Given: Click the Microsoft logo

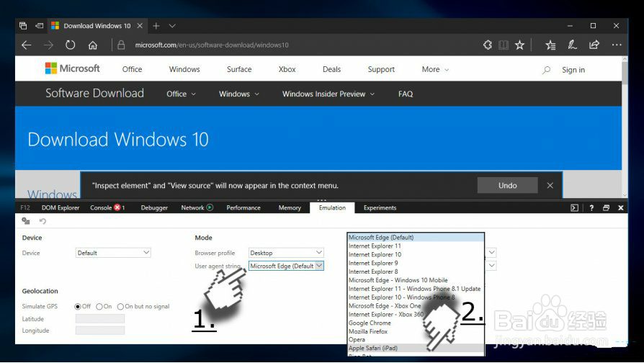Looking at the screenshot, I should click(x=72, y=68).
